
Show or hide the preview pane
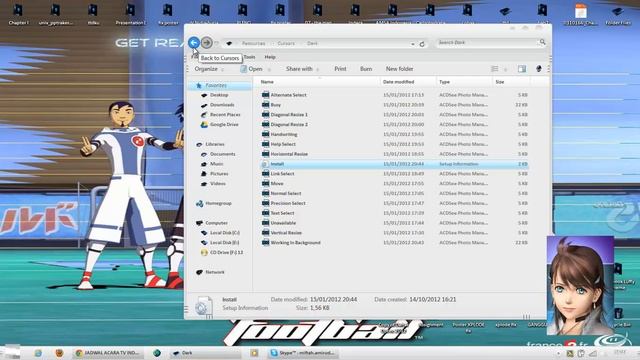pyautogui.click(x=522, y=69)
